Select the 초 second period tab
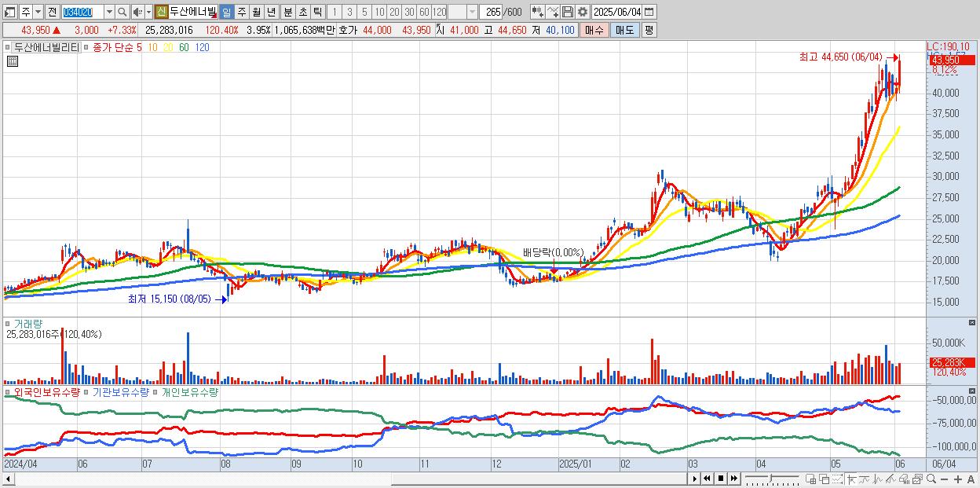Screen dimensions: 980x488 302,12
